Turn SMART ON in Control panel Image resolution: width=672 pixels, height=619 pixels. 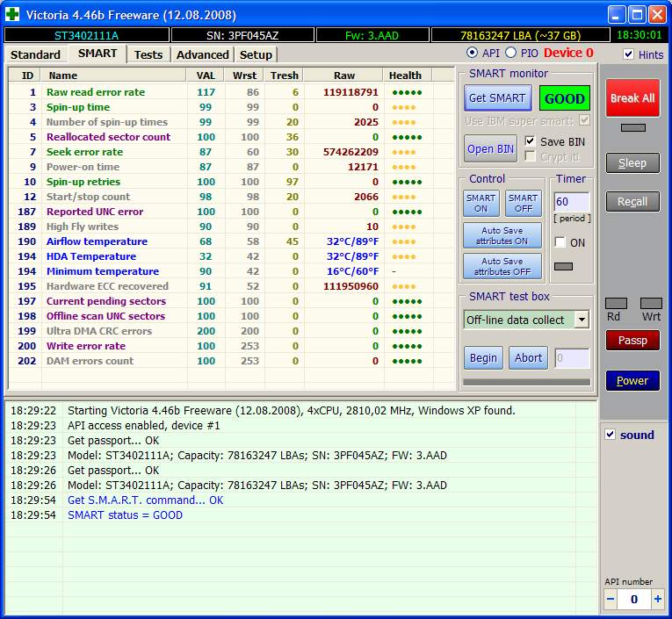[x=481, y=204]
